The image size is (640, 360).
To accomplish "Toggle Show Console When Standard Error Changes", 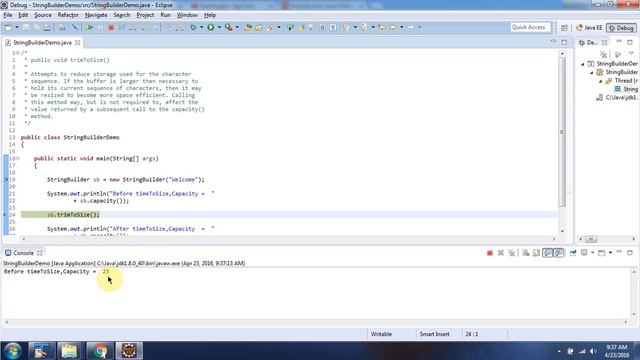I will (559, 253).
